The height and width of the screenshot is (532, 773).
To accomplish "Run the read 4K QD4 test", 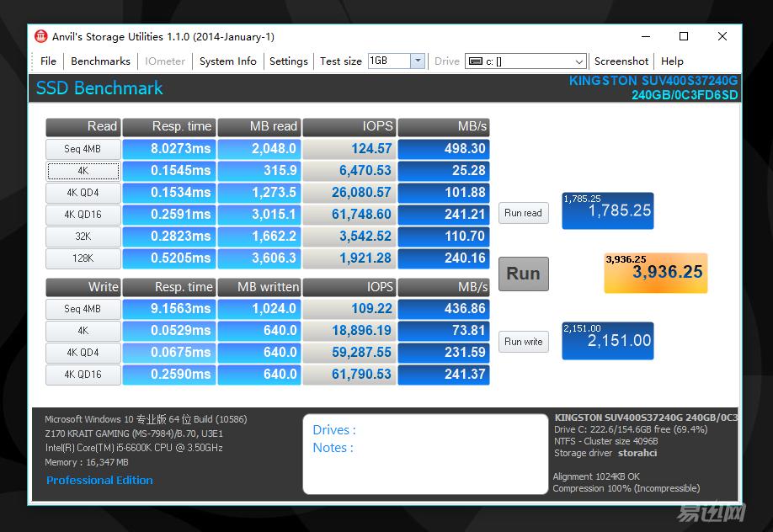I will coord(83,193).
